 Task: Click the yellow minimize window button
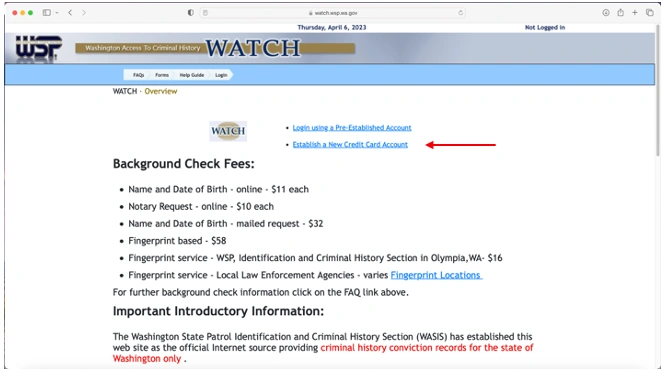22,13
